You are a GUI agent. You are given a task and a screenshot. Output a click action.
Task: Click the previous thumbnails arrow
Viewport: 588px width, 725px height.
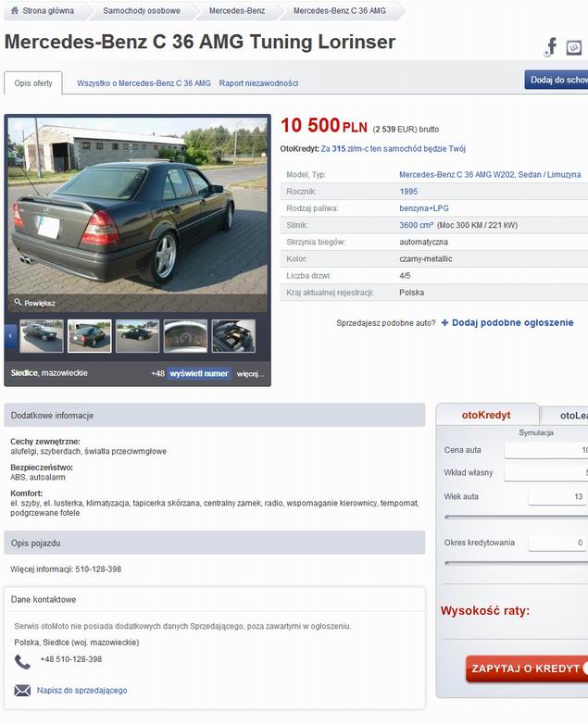(x=10, y=336)
